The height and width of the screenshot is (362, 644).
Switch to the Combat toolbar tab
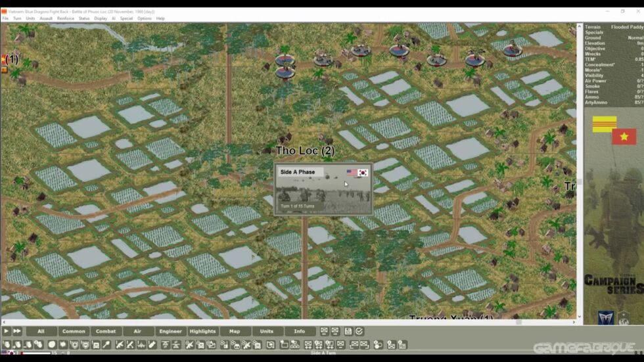pyautogui.click(x=106, y=331)
